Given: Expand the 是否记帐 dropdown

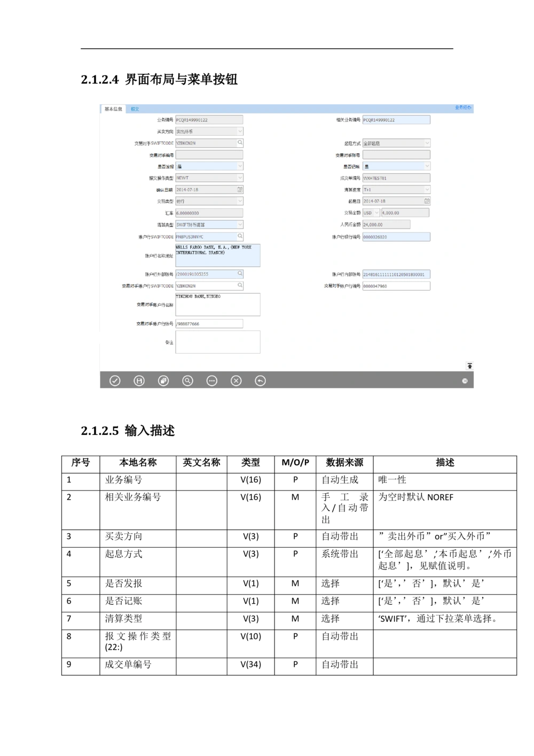Looking at the screenshot, I should [427, 166].
